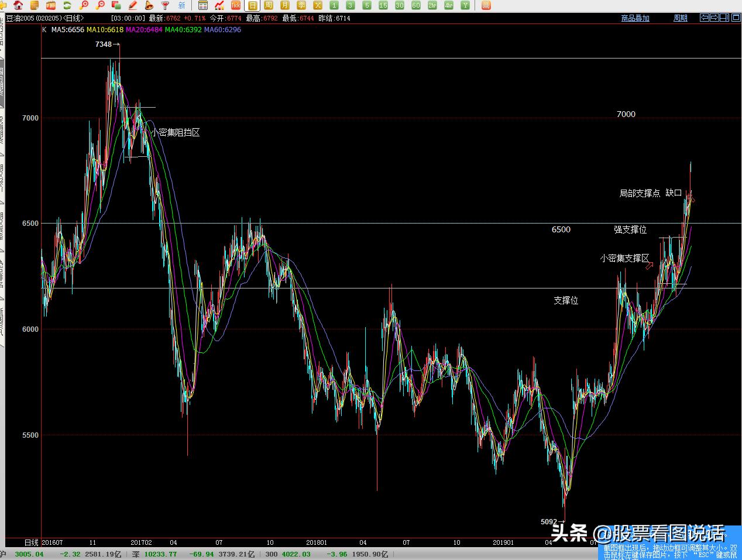742x560 pixels.
Task: Zoom in with the plus magnifier icon
Action: click(84, 5)
